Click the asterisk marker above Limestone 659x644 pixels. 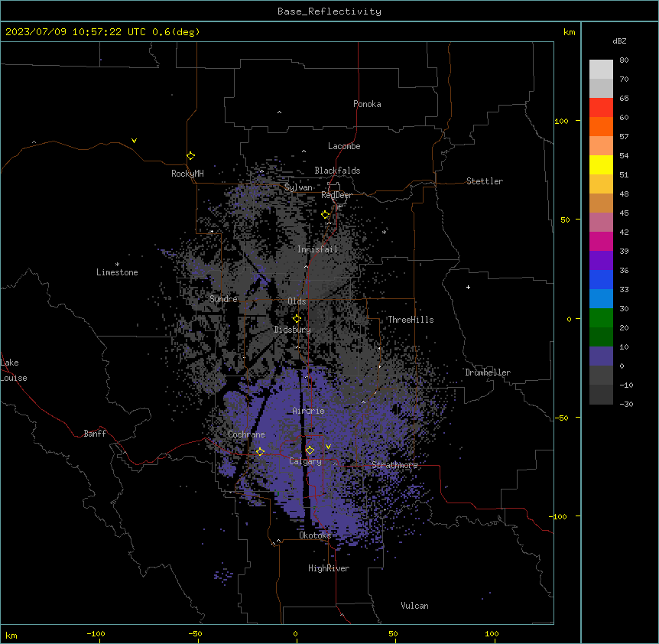[117, 265]
